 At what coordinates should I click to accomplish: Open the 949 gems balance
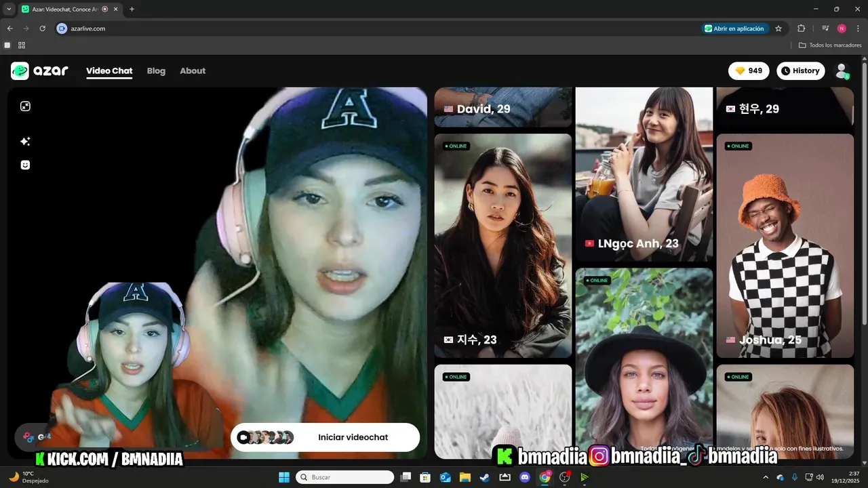[x=749, y=70]
